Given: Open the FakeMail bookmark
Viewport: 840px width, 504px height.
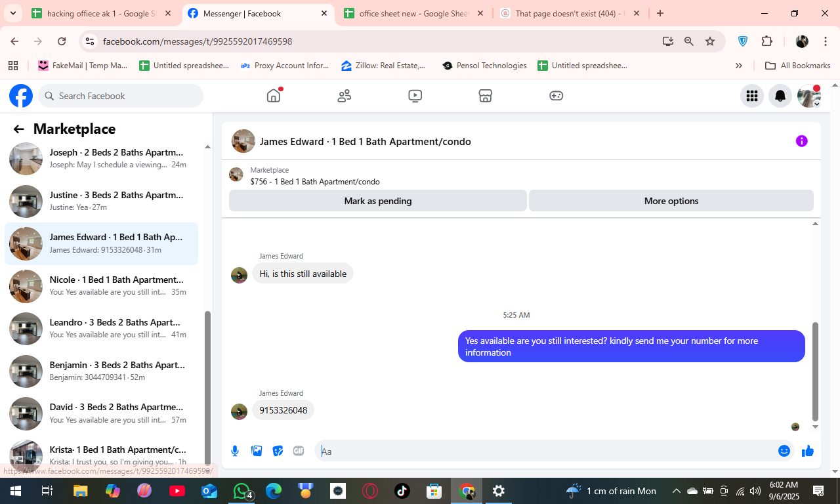Looking at the screenshot, I should pyautogui.click(x=83, y=66).
